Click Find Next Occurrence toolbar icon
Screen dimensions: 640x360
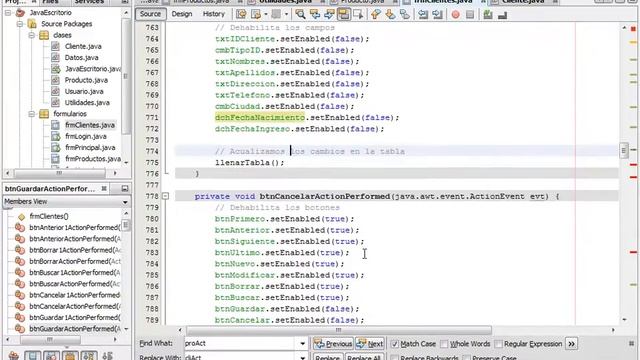[329, 15]
